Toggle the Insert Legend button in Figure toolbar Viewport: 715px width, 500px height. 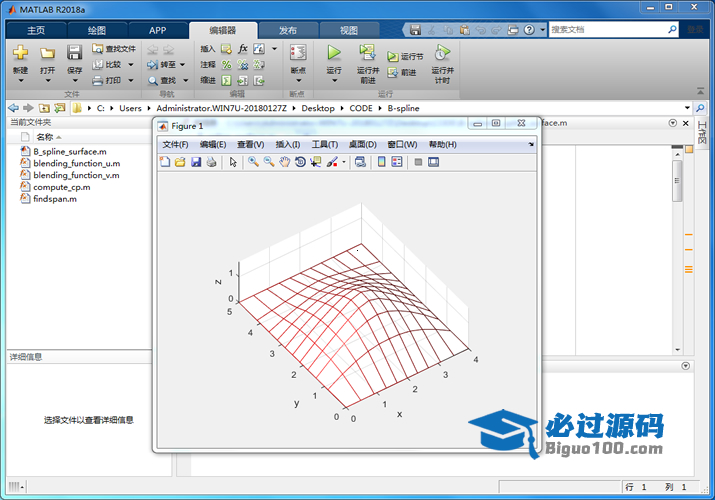point(396,162)
